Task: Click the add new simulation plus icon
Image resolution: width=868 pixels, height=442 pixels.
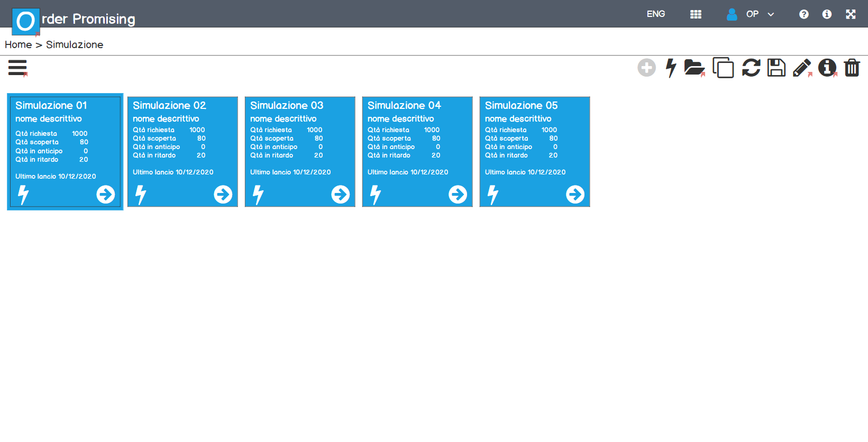Action: coord(646,68)
